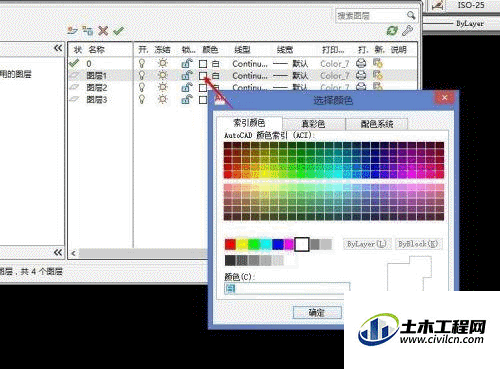Click the Continu... linetype of 图层1

(x=250, y=76)
